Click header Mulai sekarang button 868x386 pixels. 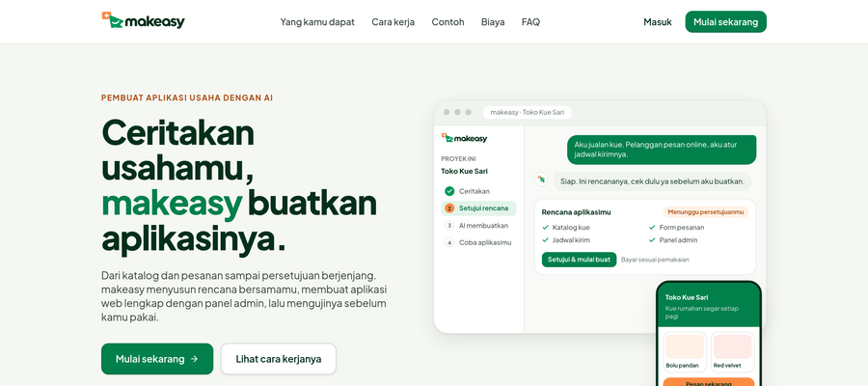point(725,21)
